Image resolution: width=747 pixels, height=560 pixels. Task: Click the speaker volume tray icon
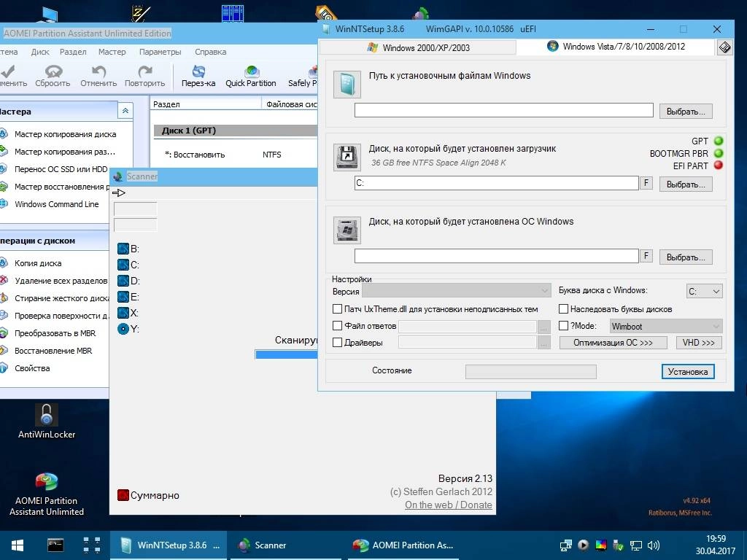pos(654,545)
